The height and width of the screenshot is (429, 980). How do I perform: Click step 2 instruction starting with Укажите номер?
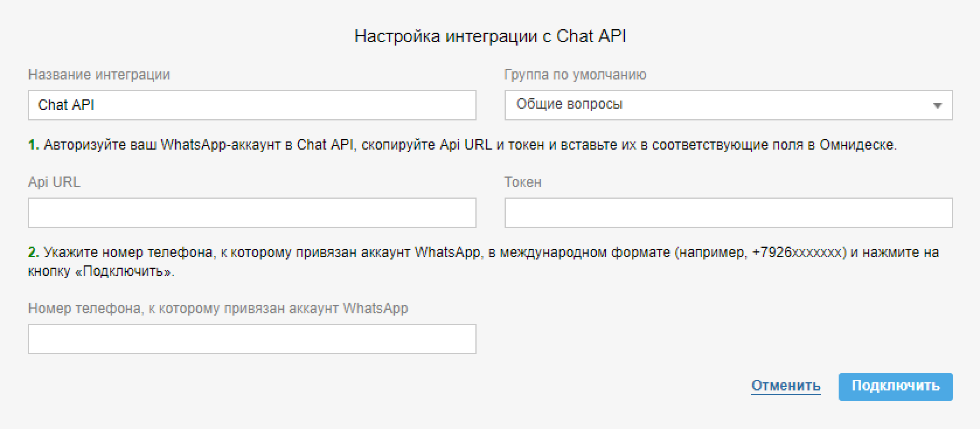click(x=484, y=262)
